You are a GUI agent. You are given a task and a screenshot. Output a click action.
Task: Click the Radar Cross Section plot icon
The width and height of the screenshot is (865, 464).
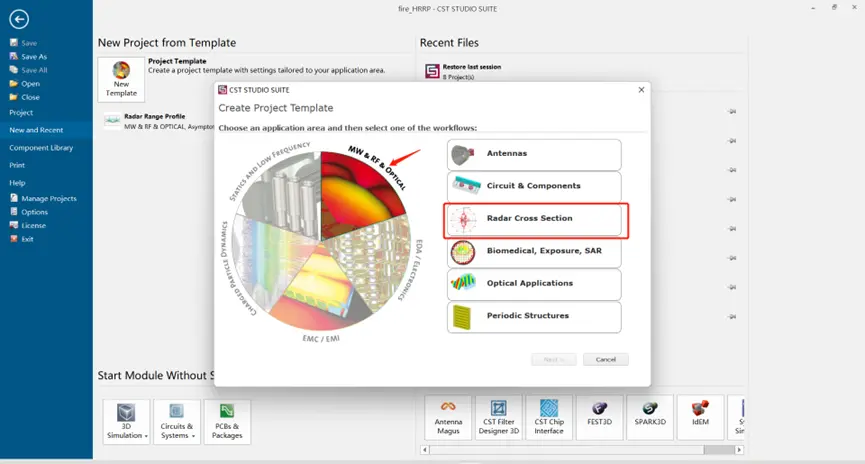click(x=463, y=220)
